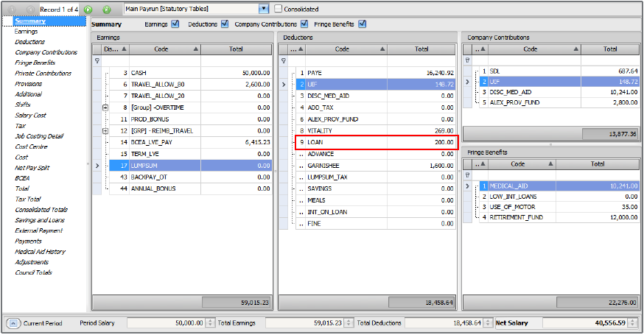Open Consolidated Totals in the sidebar
The image size is (644, 335).
41,210
